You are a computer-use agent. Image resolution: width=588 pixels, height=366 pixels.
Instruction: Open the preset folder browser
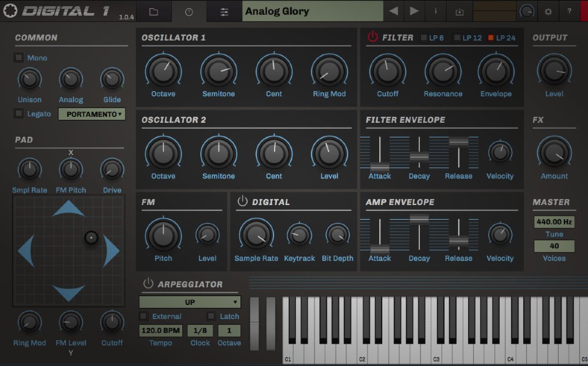point(155,11)
